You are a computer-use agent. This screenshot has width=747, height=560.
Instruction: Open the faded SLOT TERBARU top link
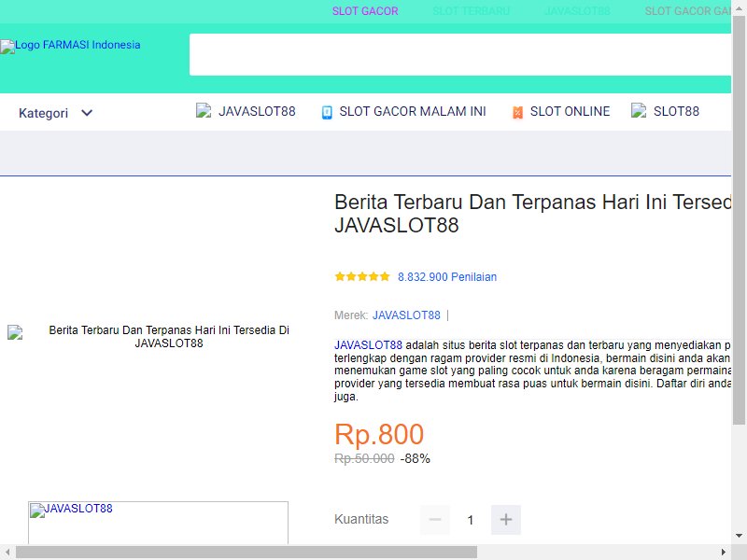click(472, 11)
